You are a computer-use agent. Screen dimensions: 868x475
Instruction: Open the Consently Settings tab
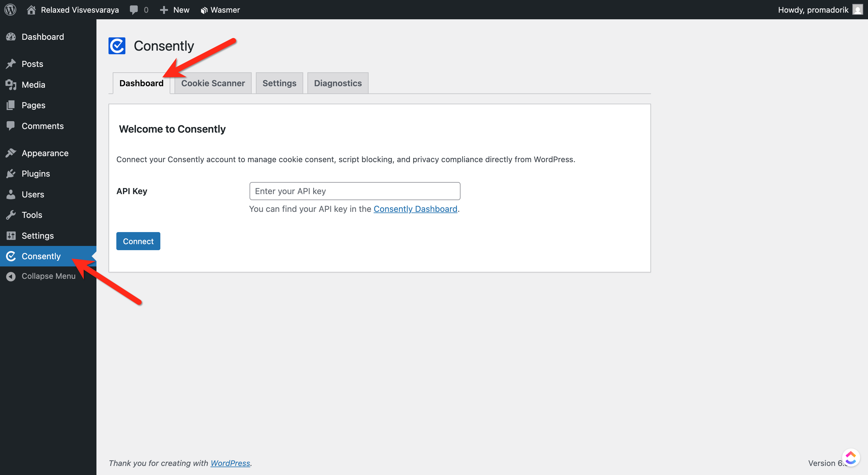[x=279, y=83]
